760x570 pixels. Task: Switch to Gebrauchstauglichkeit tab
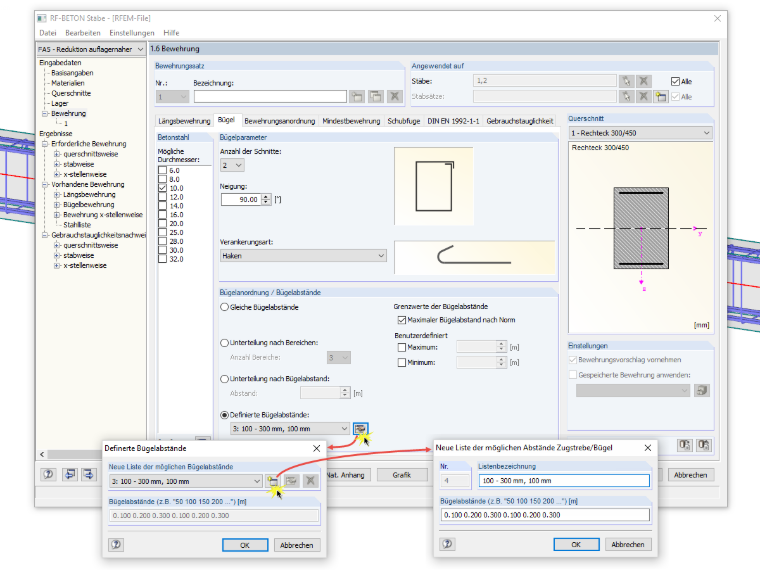click(x=520, y=121)
